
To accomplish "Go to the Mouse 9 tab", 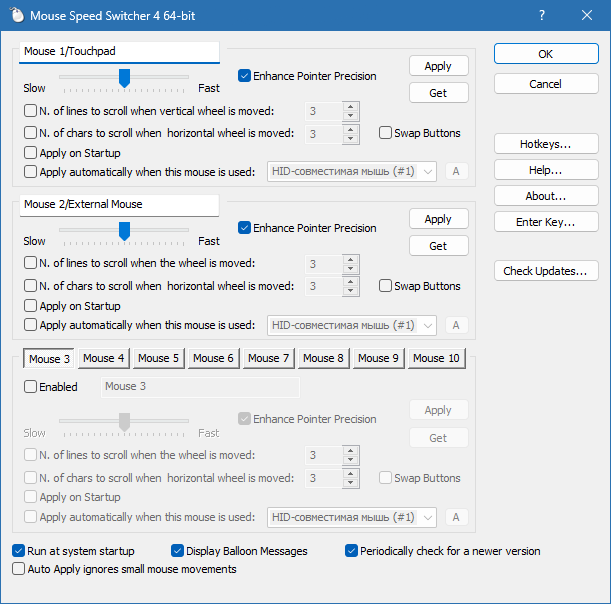I will [x=378, y=358].
